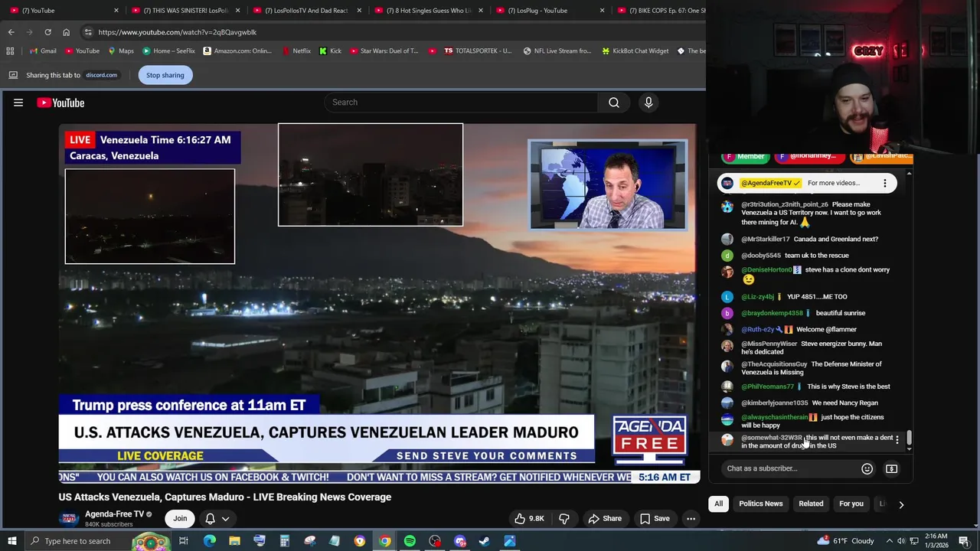Select the All chip
This screenshot has height=551, width=980.
pos(718,504)
